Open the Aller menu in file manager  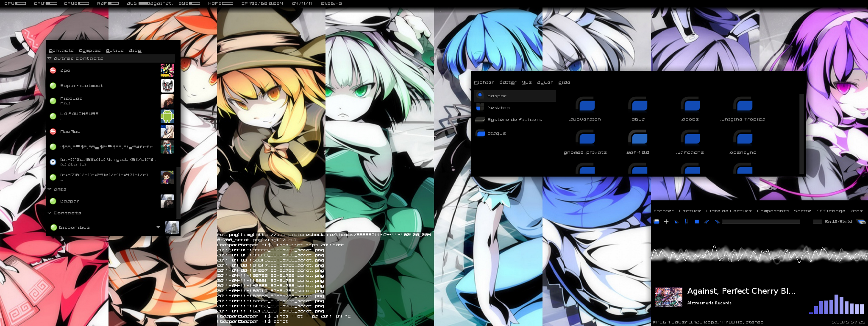pyautogui.click(x=545, y=82)
